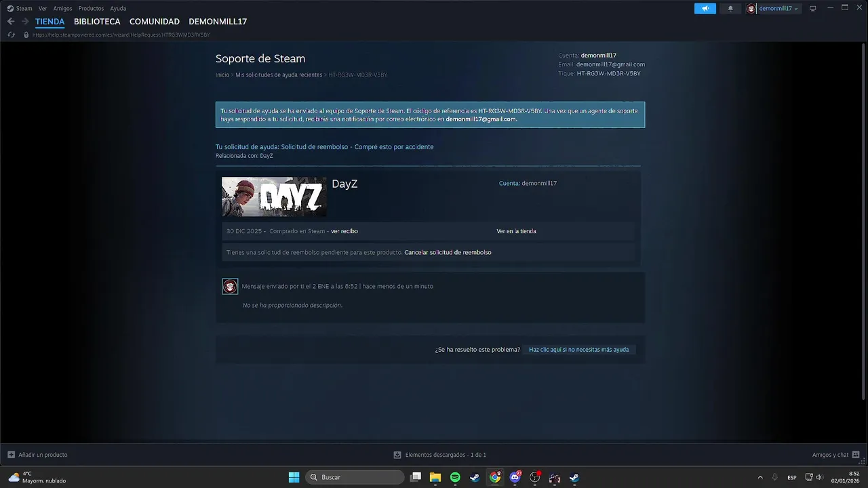The image size is (868, 488).
Task: Click the Email demonmill17@gmail.com header text
Action: 601,64
